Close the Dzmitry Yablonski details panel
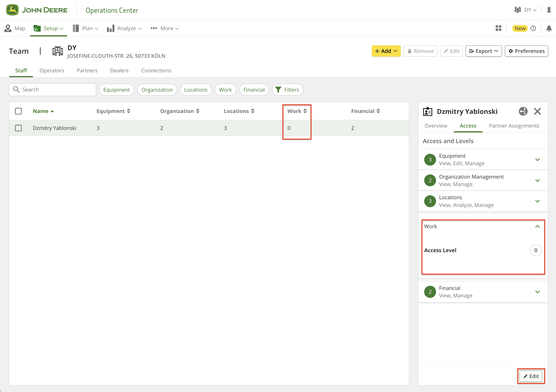This screenshot has height=392, width=556. (x=537, y=111)
